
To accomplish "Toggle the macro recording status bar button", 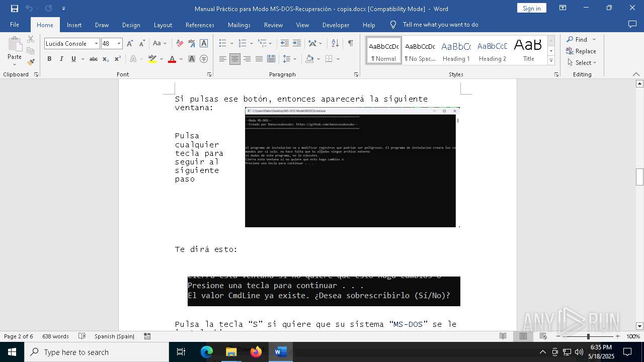I will click(147, 336).
